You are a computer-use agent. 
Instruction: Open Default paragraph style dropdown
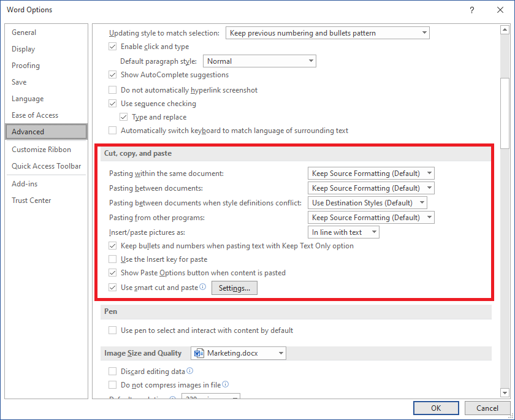pyautogui.click(x=259, y=61)
